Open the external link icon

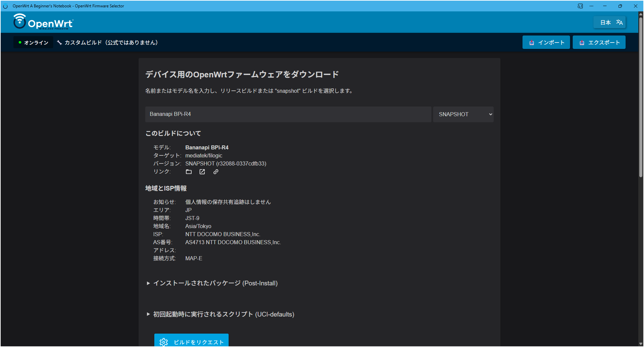202,172
